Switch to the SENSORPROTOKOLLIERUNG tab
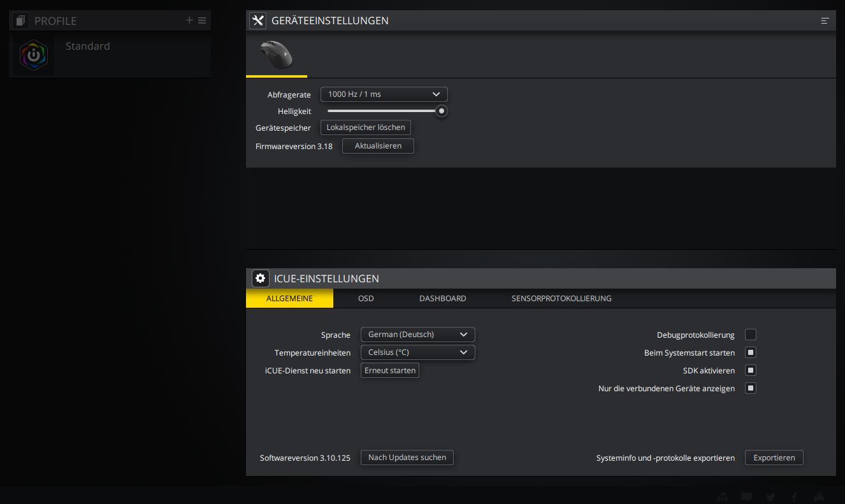 pyautogui.click(x=561, y=298)
